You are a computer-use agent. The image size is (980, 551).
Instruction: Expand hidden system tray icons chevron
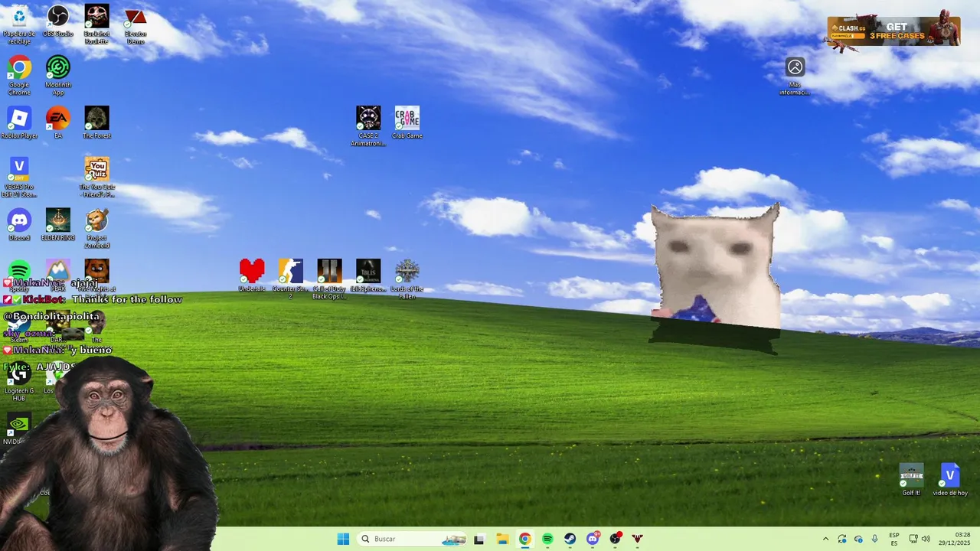pos(825,539)
